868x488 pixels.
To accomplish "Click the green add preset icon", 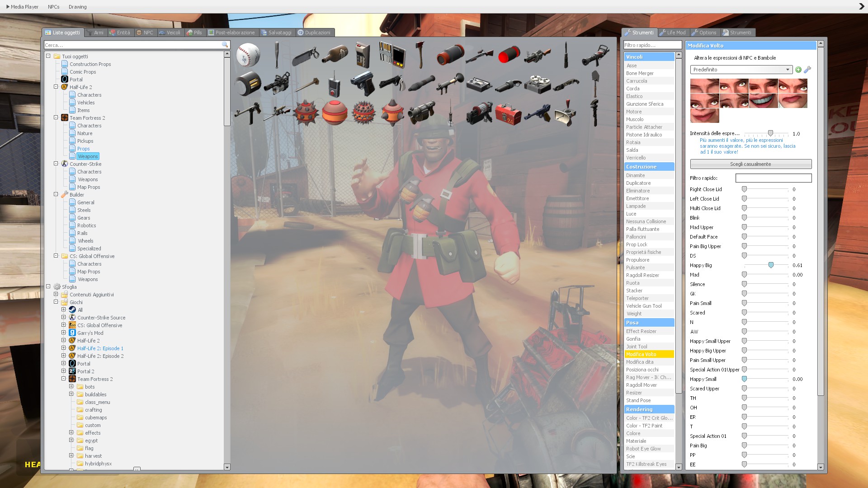I will click(798, 70).
